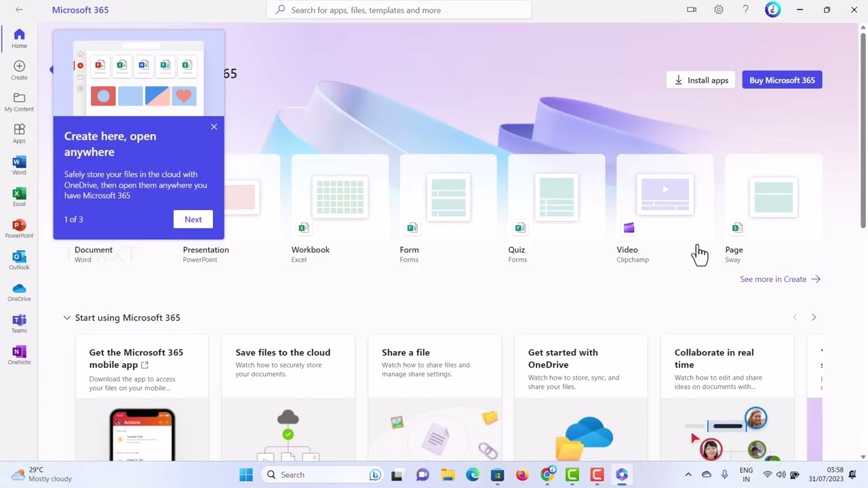The width and height of the screenshot is (868, 488).
Task: Close the Create here popup
Action: [214, 127]
